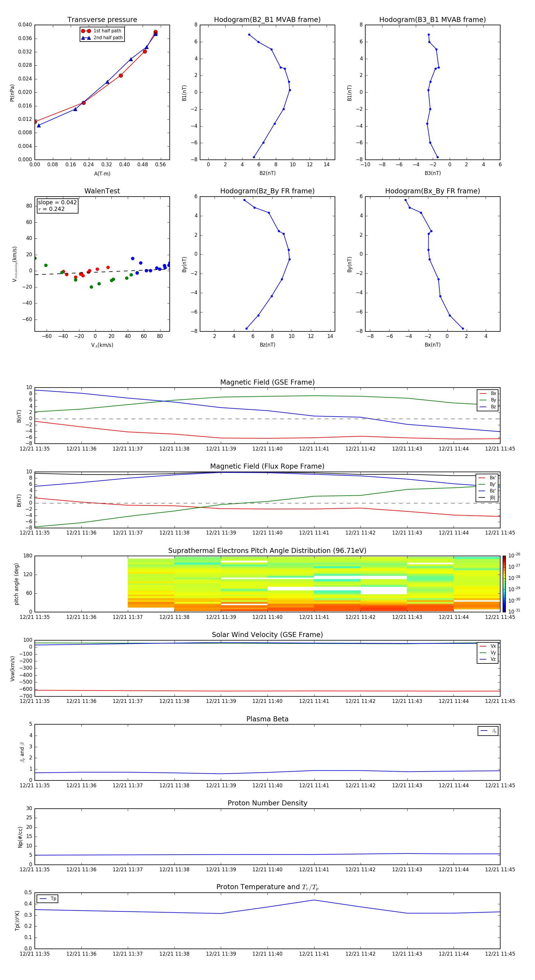
Task: Click the dashed fit line in WalenTest plot
Action: (102, 272)
